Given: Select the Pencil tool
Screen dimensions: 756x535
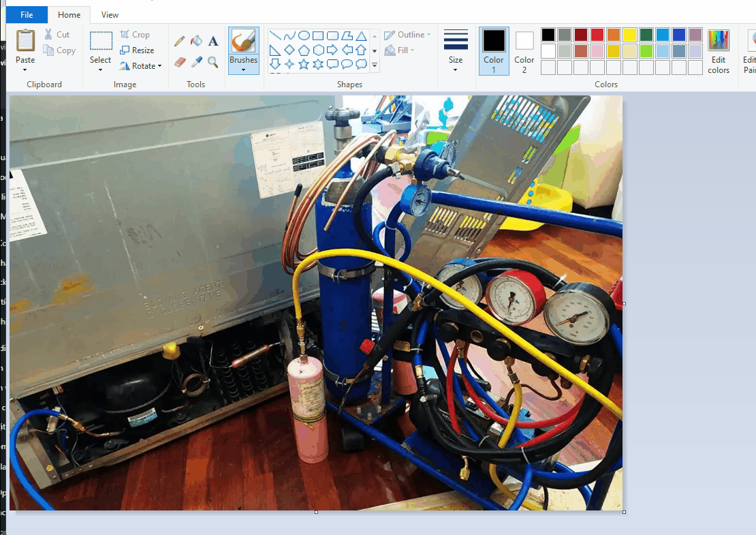Looking at the screenshot, I should (x=180, y=42).
